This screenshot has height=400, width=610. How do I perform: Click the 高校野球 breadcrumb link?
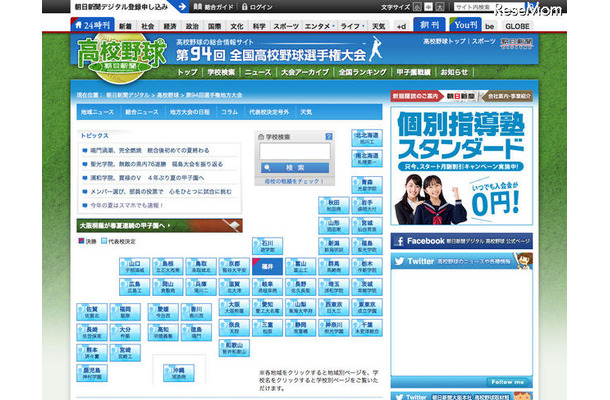click(168, 95)
